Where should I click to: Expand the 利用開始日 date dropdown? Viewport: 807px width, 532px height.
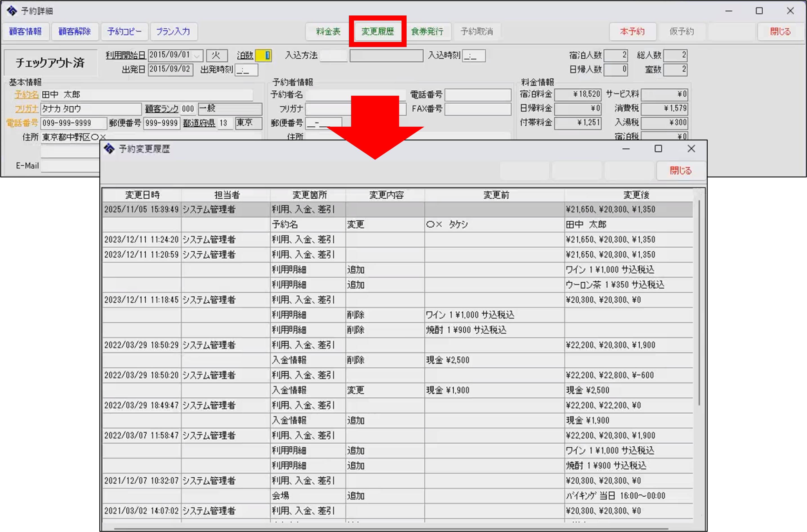point(197,55)
